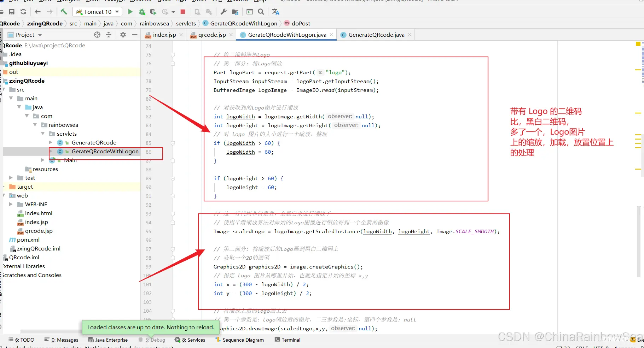Start debugging with the bug icon
This screenshot has height=348, width=644.
tap(142, 12)
